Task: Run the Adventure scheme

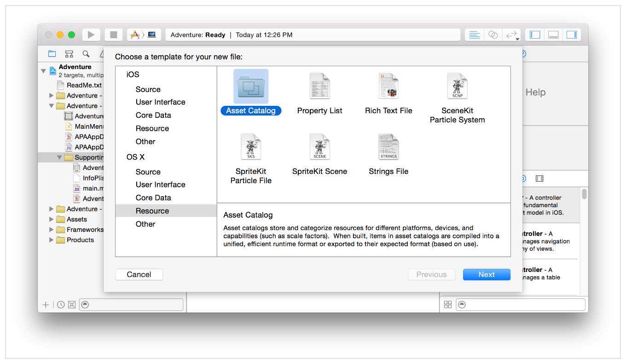Action: coord(91,35)
